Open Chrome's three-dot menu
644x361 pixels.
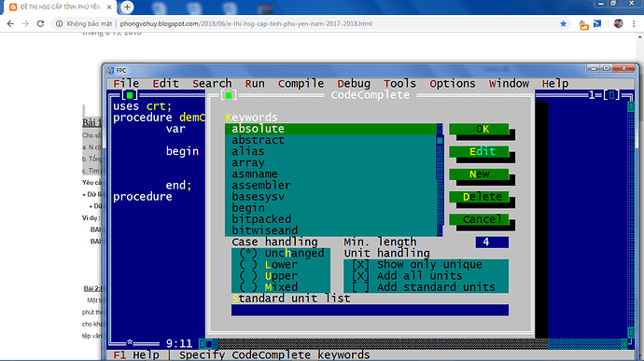coord(634,24)
